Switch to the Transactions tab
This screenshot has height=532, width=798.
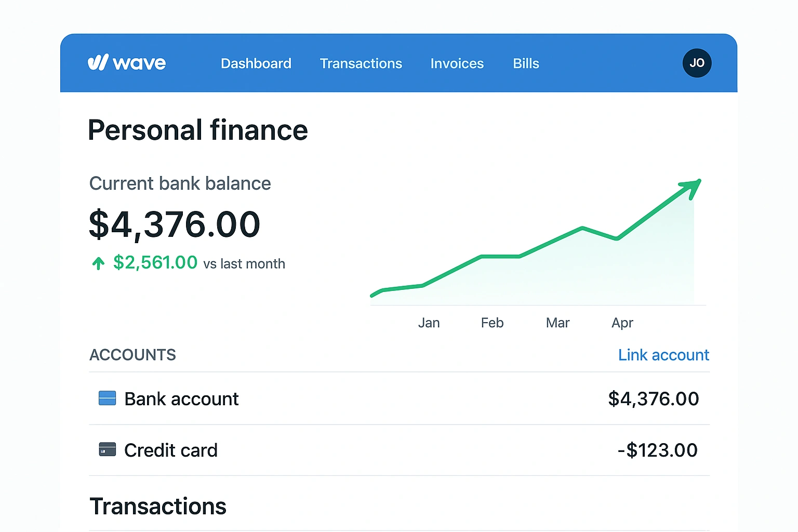(361, 63)
